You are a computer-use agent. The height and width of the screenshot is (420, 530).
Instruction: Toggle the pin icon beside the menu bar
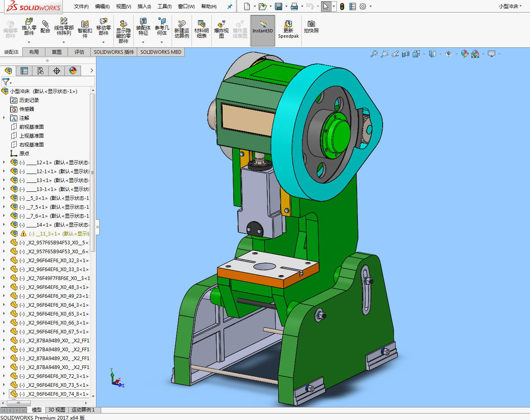230,6
